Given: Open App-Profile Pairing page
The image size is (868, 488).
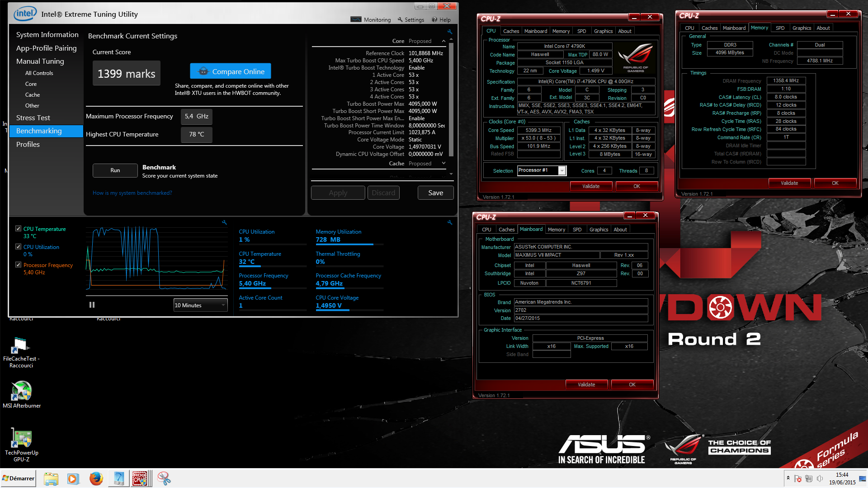Looking at the screenshot, I should [x=46, y=48].
